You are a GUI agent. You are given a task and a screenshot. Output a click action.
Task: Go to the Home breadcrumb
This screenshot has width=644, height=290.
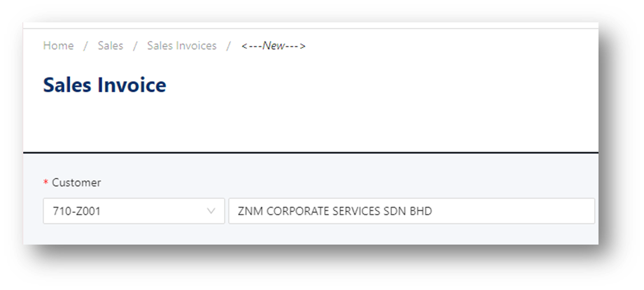pos(58,45)
